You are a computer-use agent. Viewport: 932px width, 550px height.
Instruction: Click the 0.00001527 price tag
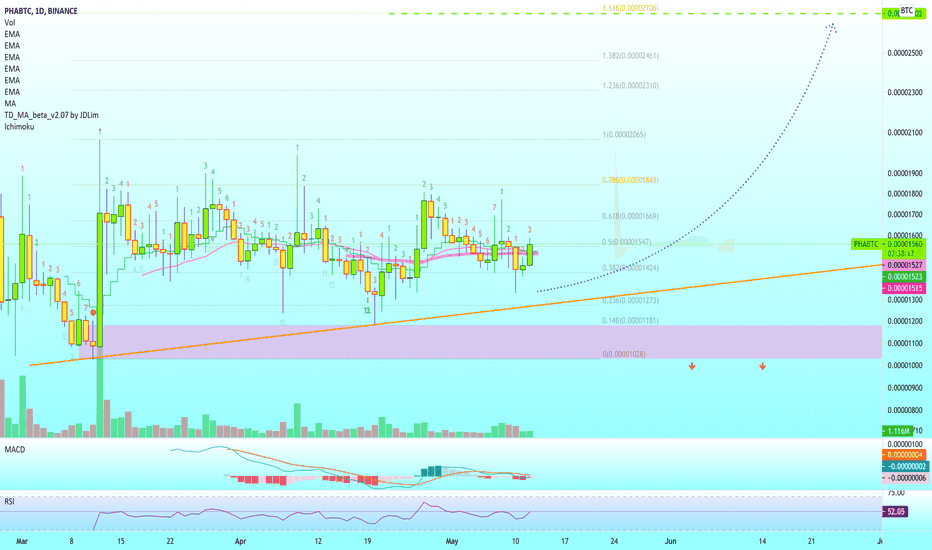click(x=903, y=265)
